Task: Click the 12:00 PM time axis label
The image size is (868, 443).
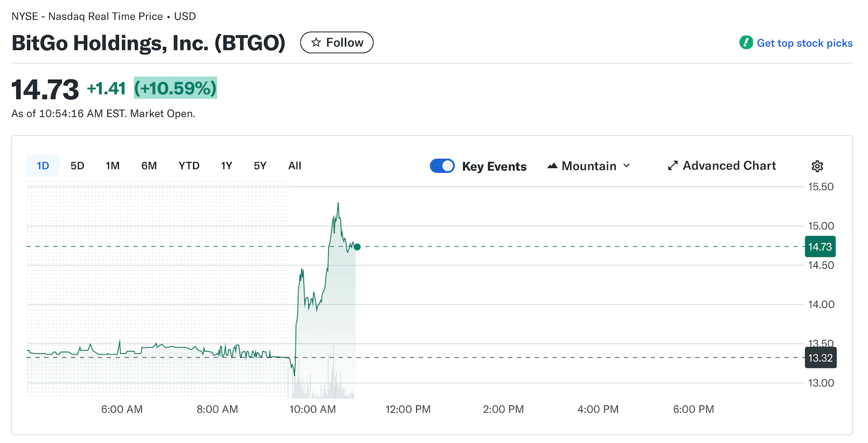Action: coord(408,409)
